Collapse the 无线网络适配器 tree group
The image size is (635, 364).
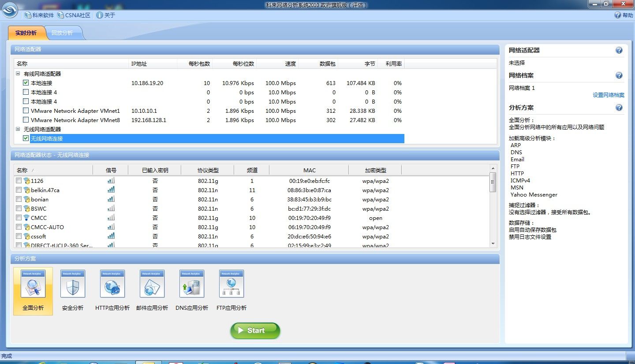(18, 130)
